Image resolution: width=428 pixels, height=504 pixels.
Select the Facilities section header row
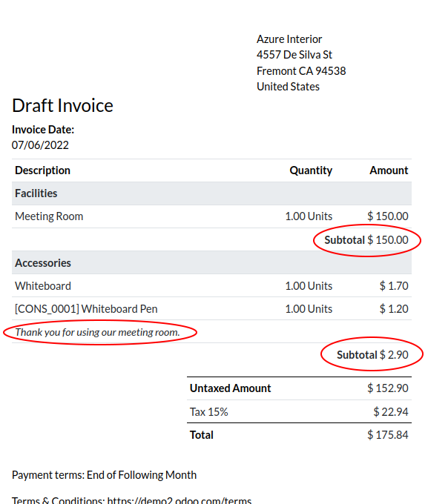coord(211,193)
